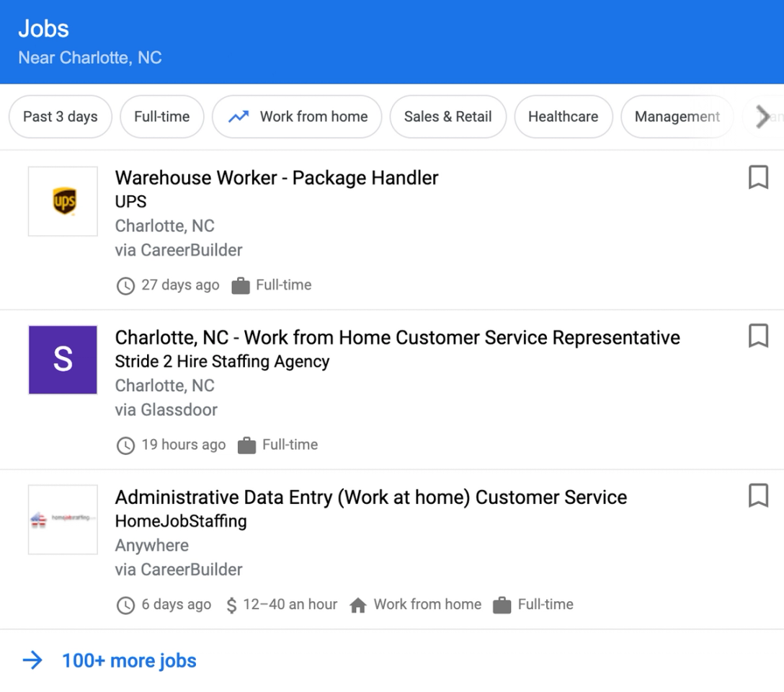
Task: Select the Healthcare category
Action: (563, 116)
